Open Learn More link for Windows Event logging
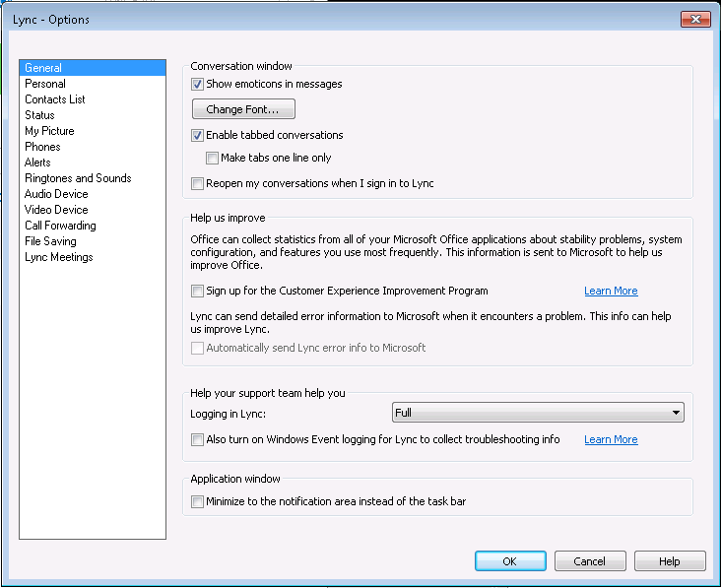This screenshot has width=721, height=588. coord(611,439)
